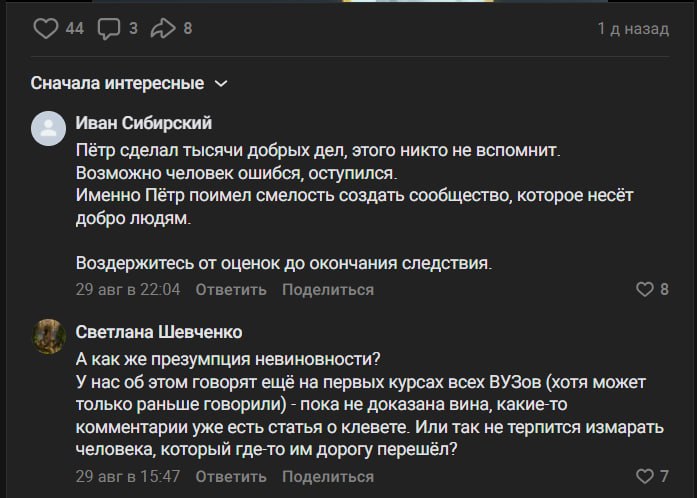Open Иван Сибирский's avatar

[48, 129]
